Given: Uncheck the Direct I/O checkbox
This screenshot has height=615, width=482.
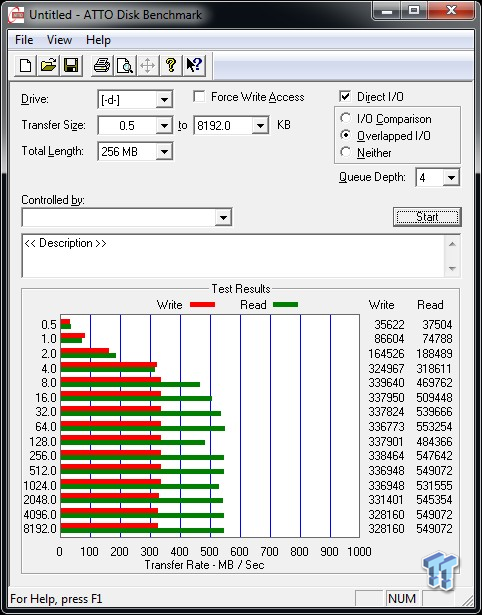Looking at the screenshot, I should [345, 96].
